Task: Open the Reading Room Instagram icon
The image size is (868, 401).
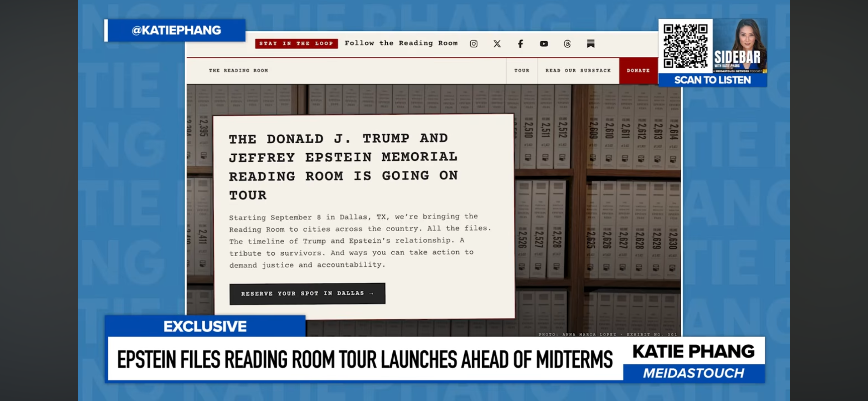Action: pos(474,44)
